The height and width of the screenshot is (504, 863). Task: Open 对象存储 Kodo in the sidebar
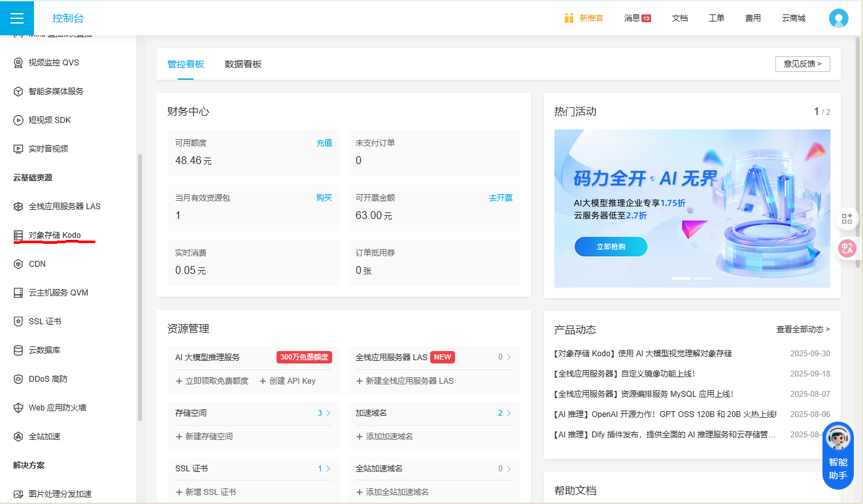pos(54,235)
